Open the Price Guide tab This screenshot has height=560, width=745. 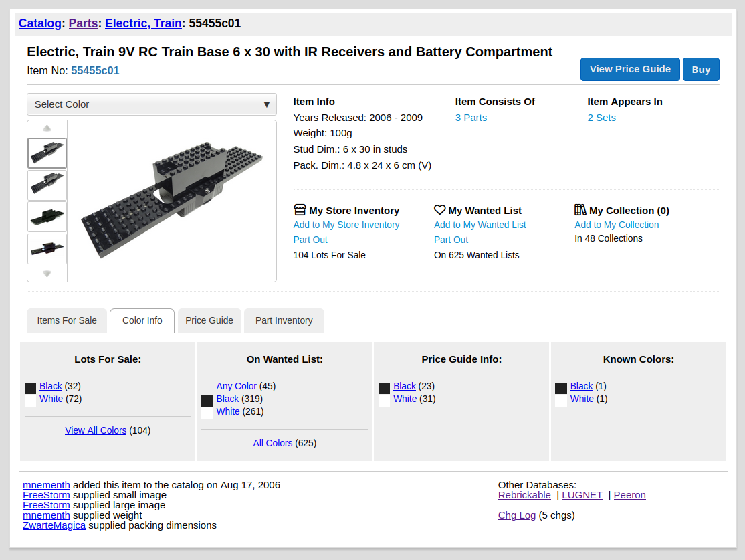click(209, 320)
